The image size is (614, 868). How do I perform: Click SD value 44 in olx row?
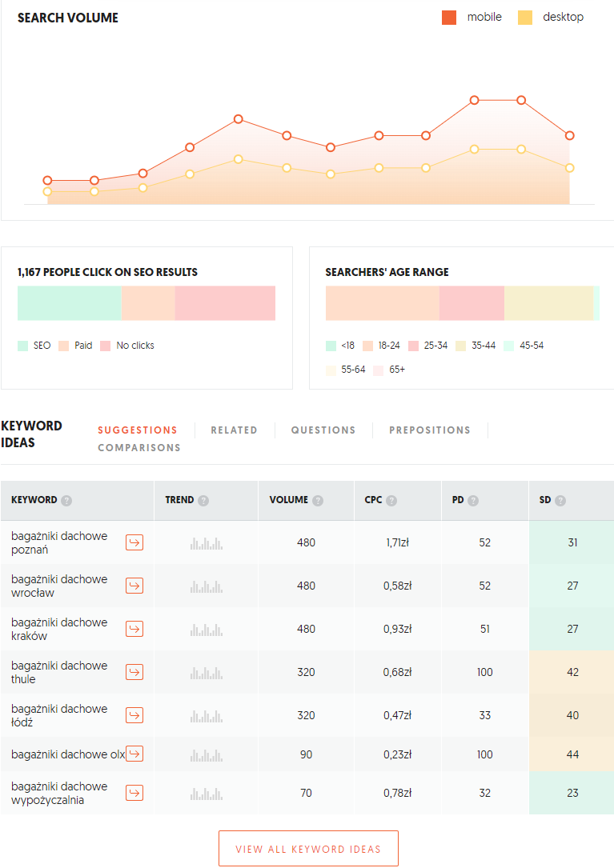[x=572, y=754]
